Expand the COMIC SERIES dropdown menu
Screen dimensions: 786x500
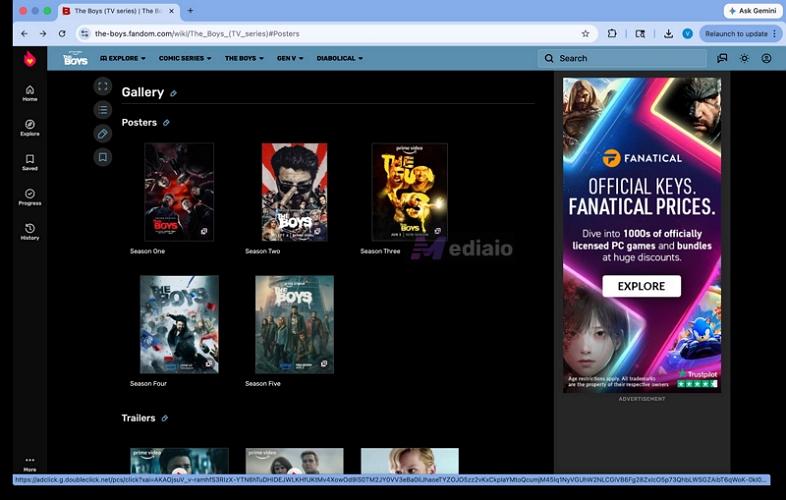click(x=185, y=58)
